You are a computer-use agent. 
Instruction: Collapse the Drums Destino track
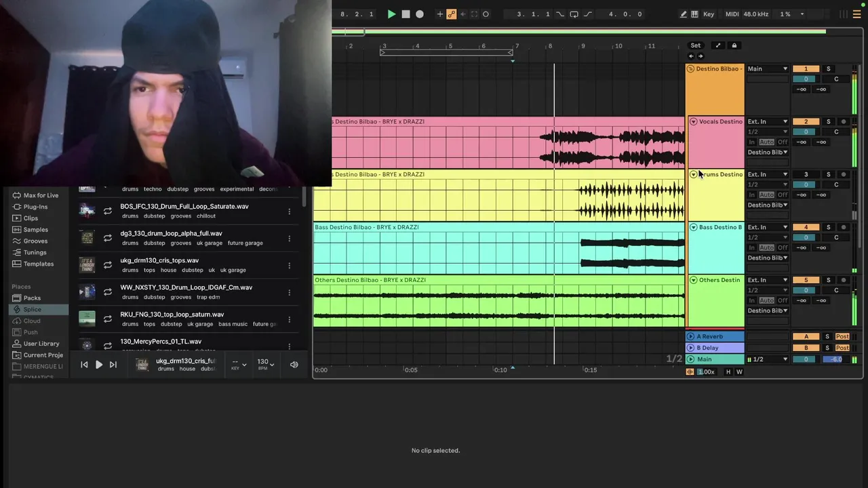694,174
